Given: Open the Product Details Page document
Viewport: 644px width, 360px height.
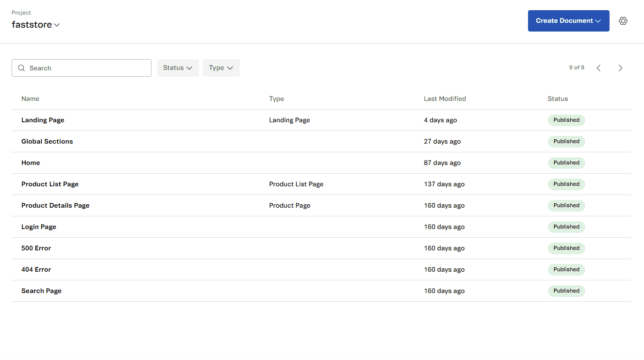Looking at the screenshot, I should click(55, 205).
